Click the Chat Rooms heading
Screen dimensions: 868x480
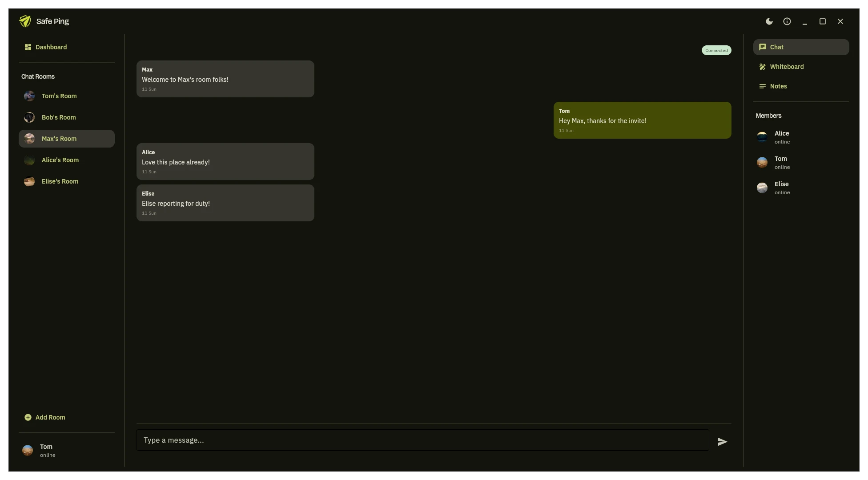click(38, 76)
